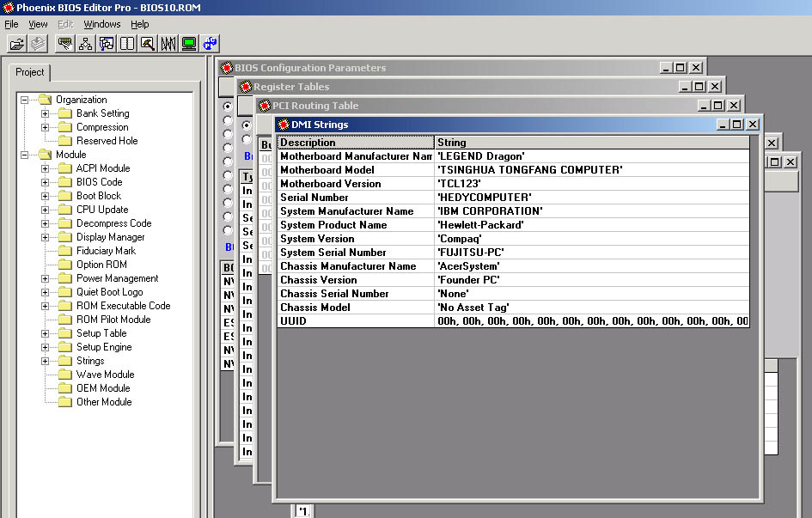Screen dimensions: 812x518
Task: Switch to the Project tab
Action: pyautogui.click(x=29, y=72)
